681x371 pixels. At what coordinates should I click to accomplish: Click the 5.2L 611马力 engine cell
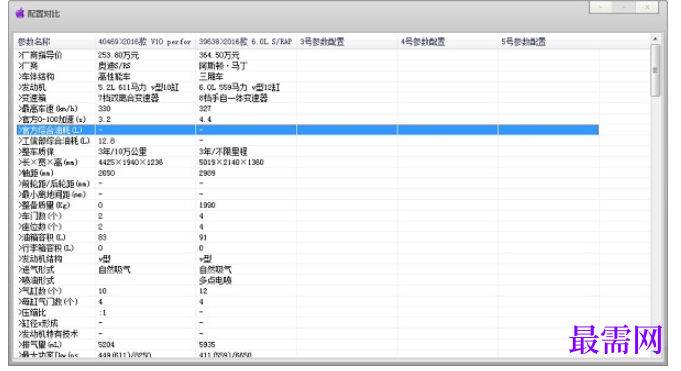point(138,87)
